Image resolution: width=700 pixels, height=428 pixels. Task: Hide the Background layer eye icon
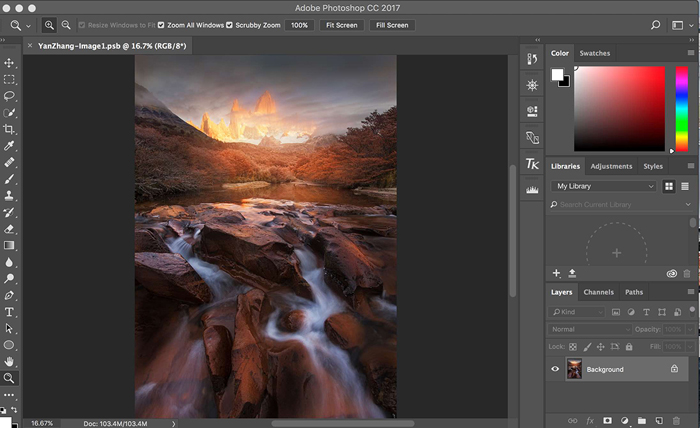pos(556,369)
